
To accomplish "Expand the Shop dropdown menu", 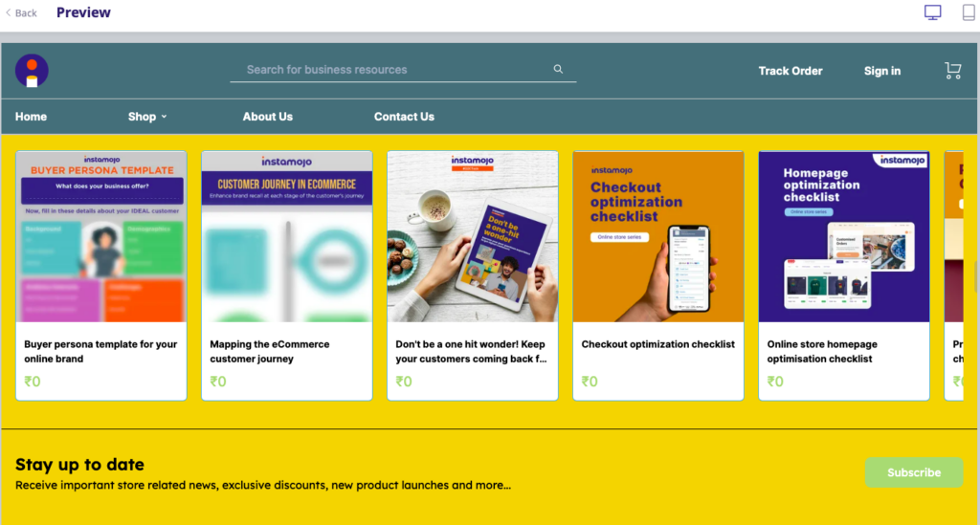I will (x=147, y=117).
